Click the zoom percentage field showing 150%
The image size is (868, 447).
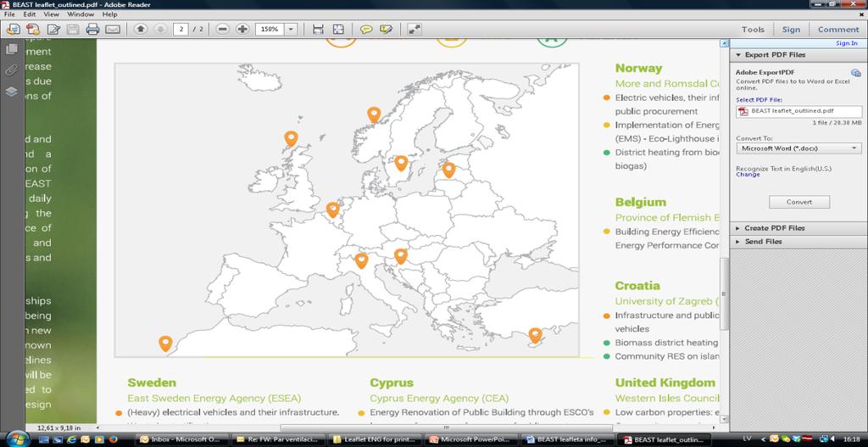click(270, 30)
